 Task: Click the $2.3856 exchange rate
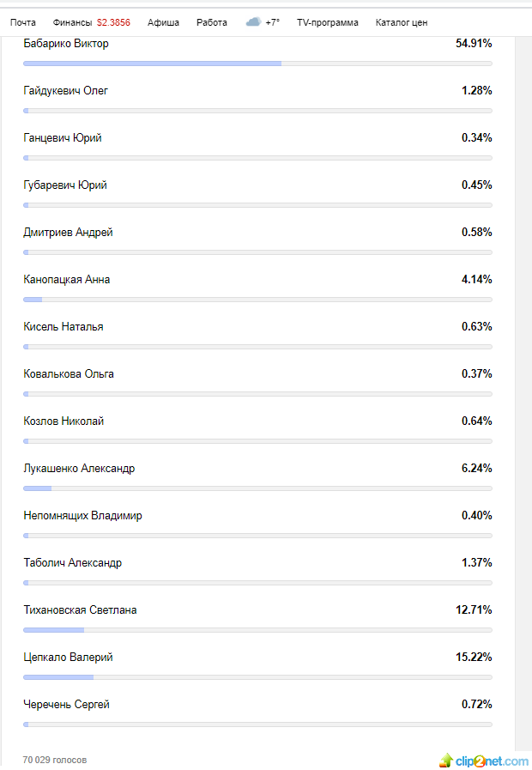click(x=113, y=22)
